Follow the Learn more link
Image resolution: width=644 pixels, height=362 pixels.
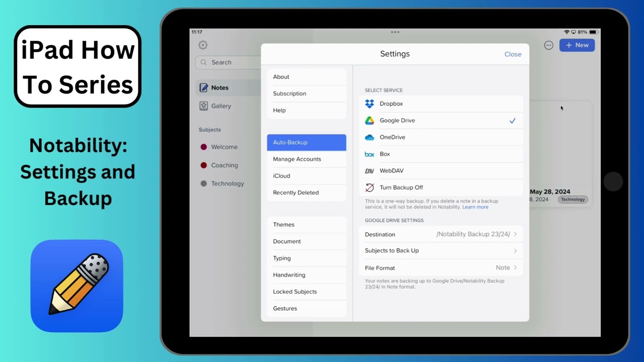click(475, 207)
